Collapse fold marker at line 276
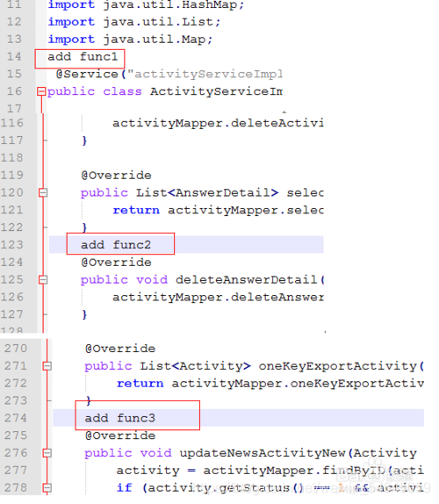Image resolution: width=439 pixels, height=504 pixels. tap(47, 453)
